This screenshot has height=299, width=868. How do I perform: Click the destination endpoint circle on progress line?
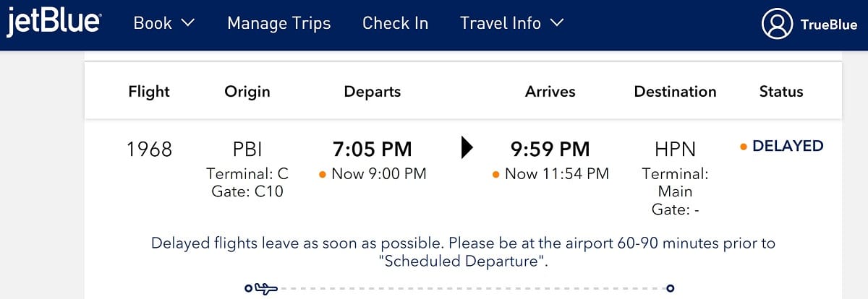click(670, 289)
